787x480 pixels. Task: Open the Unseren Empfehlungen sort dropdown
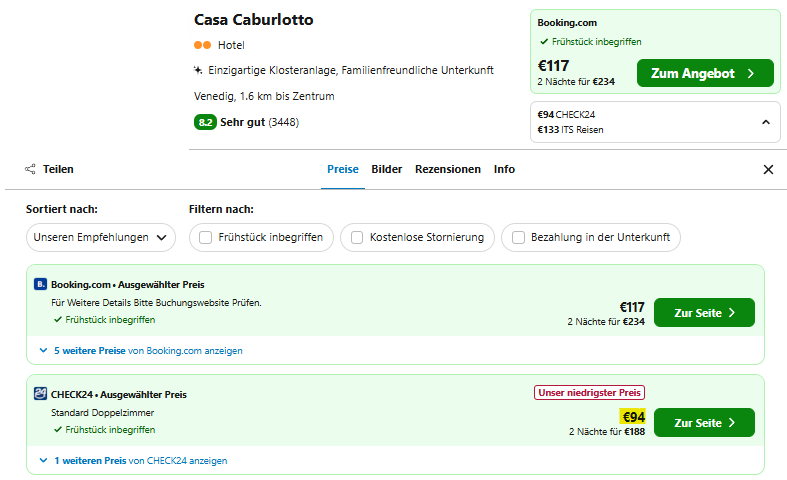tap(101, 237)
